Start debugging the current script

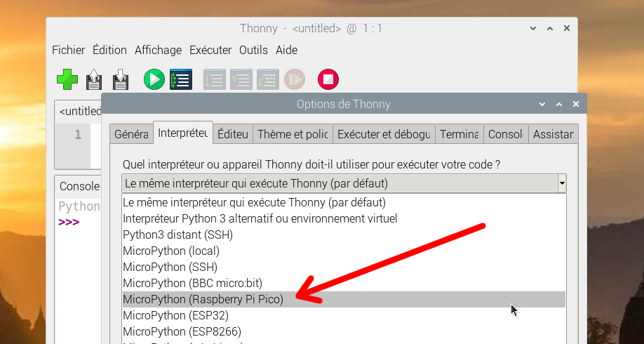point(181,79)
